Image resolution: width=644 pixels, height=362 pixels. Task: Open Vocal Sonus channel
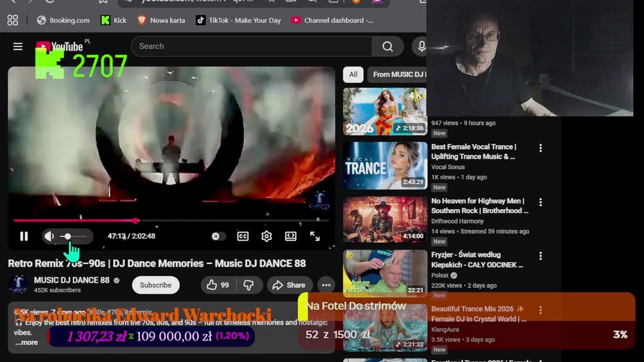click(x=448, y=167)
